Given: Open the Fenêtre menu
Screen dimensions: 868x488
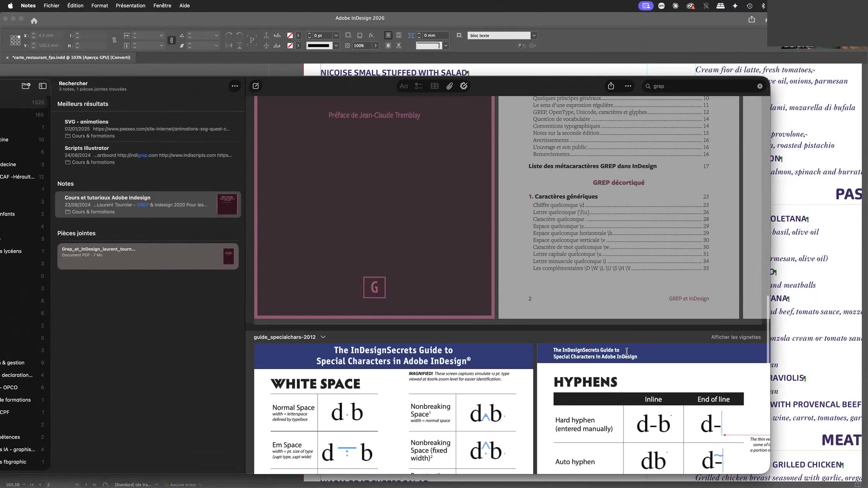Looking at the screenshot, I should pyautogui.click(x=162, y=6).
